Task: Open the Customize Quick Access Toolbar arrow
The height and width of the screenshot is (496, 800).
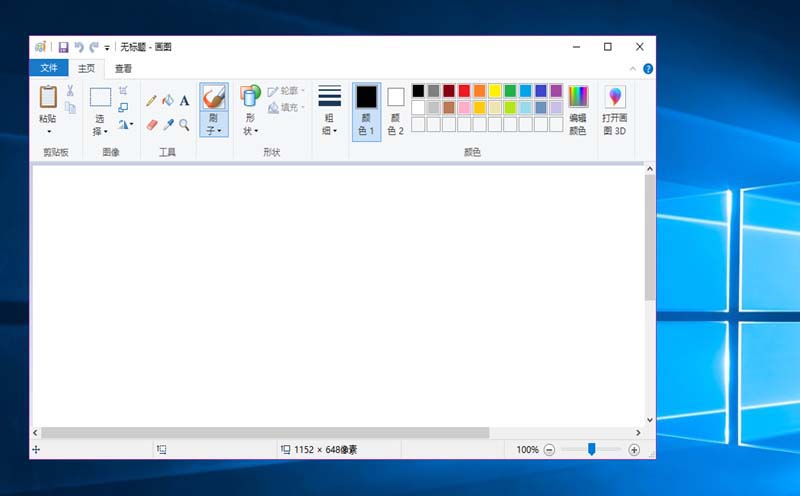Action: [x=107, y=48]
